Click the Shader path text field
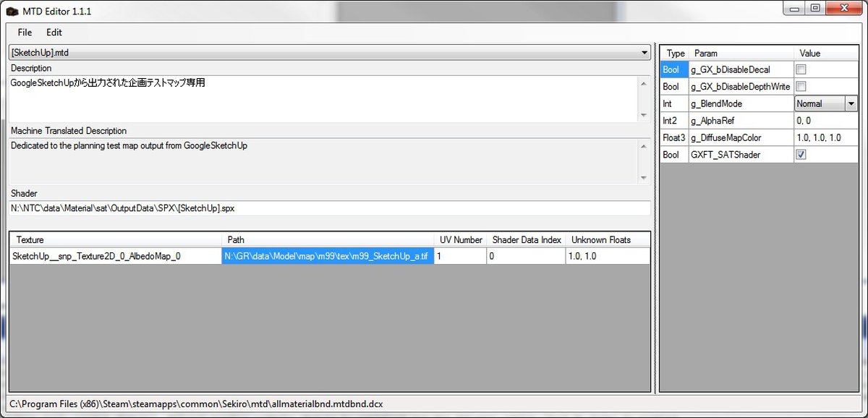Viewport: 868px width, 418px height. (x=329, y=208)
